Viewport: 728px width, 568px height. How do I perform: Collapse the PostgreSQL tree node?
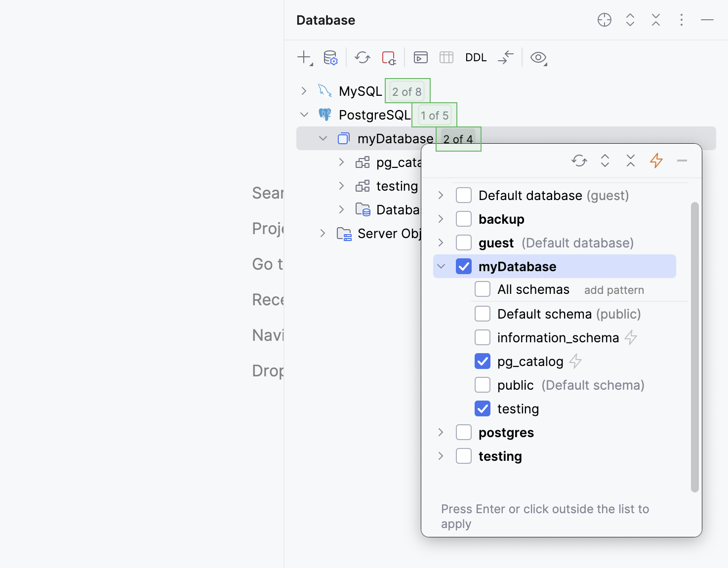[x=304, y=114]
